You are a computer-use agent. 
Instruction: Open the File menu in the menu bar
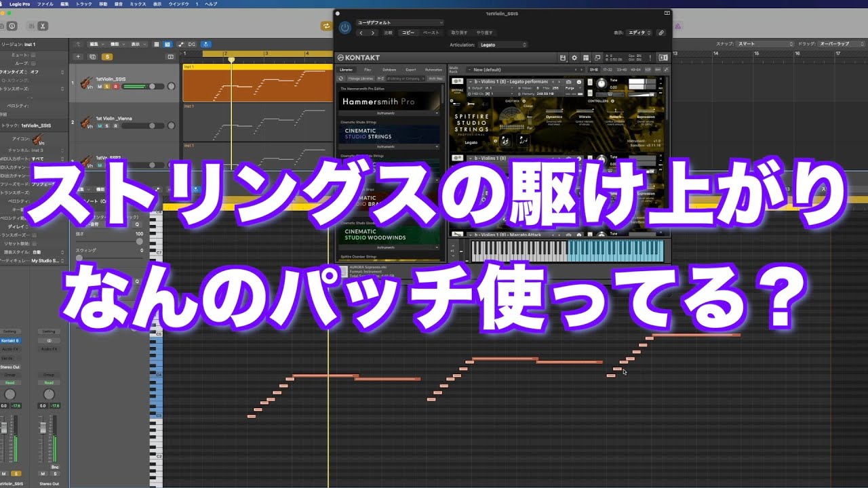tap(45, 4)
